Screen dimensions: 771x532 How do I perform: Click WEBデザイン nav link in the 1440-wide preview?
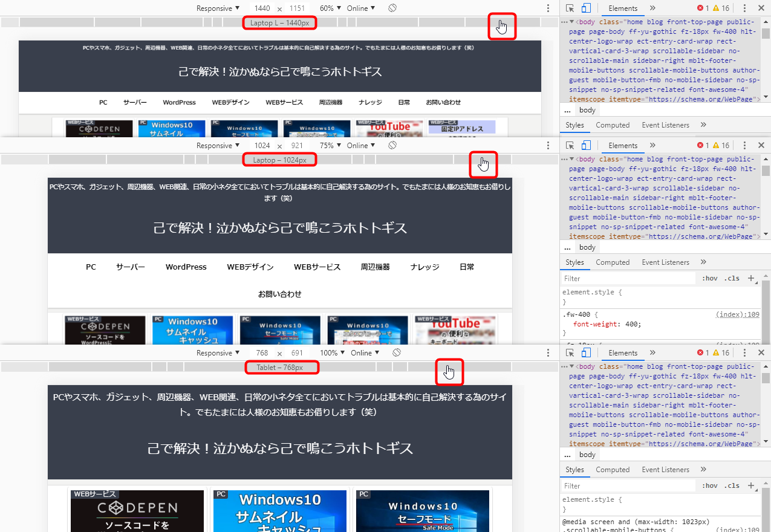[230, 102]
